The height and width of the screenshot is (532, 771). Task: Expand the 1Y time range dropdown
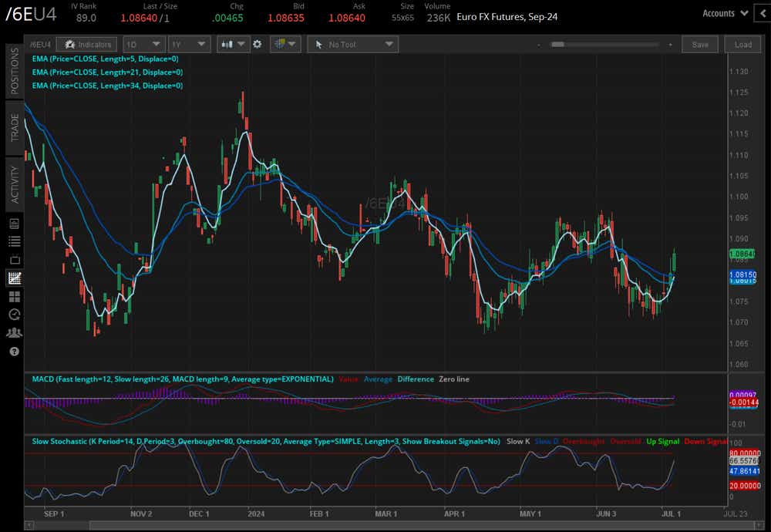(x=188, y=45)
